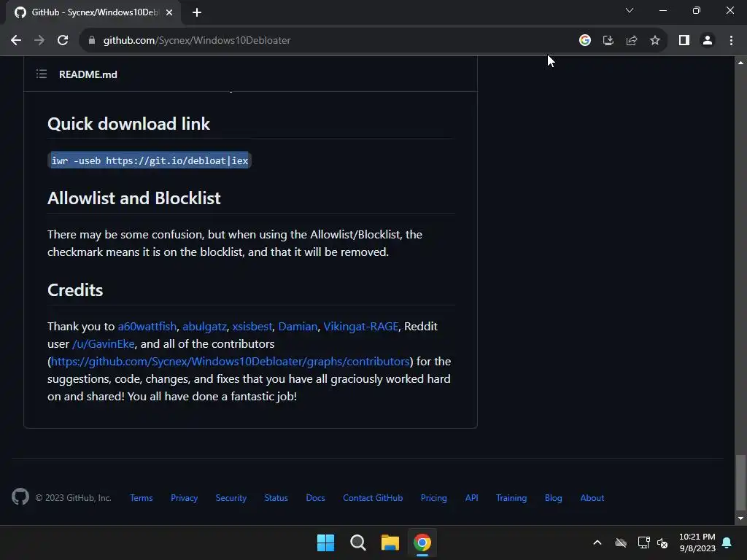Click the GitHub logo in the footer
The height and width of the screenshot is (560, 747).
pyautogui.click(x=20, y=497)
